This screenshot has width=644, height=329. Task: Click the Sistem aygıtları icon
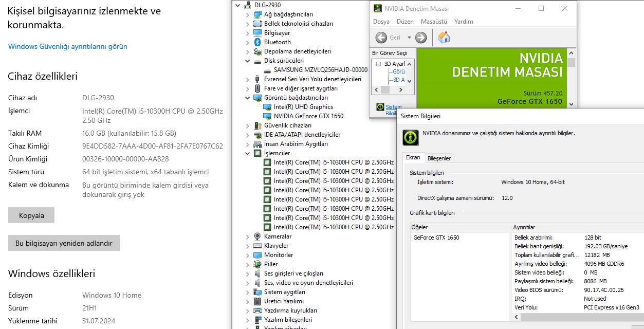(257, 292)
